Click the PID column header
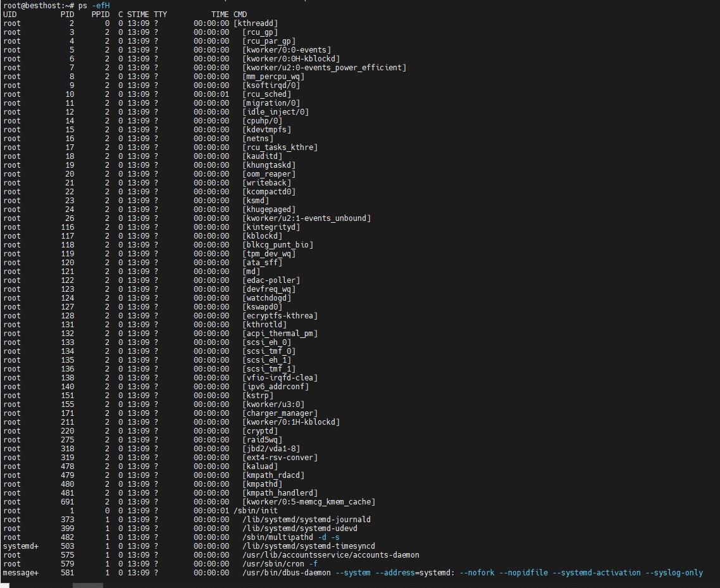Image resolution: width=720 pixels, height=588 pixels. pos(68,15)
